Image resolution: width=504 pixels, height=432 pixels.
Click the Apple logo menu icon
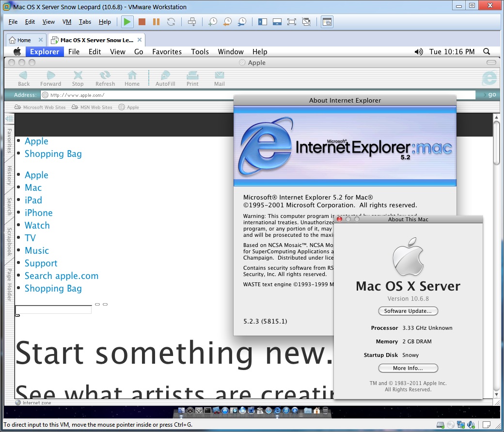pos(17,51)
